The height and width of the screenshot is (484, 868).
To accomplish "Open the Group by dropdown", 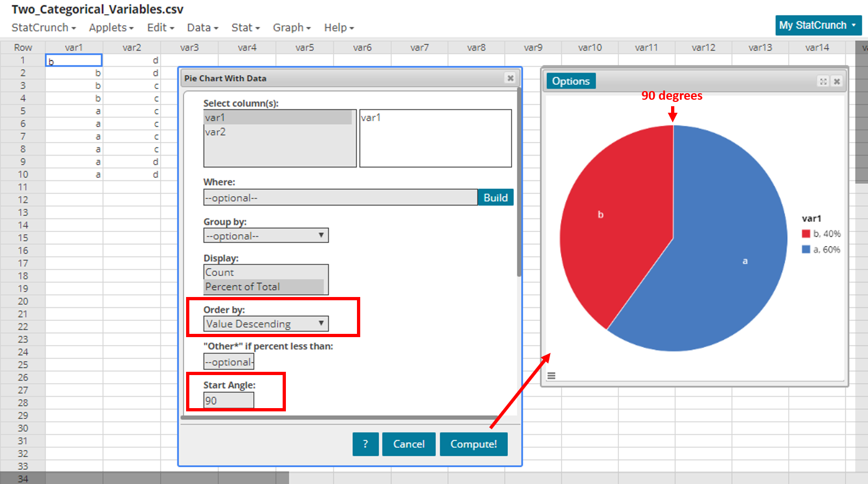I will (266, 235).
